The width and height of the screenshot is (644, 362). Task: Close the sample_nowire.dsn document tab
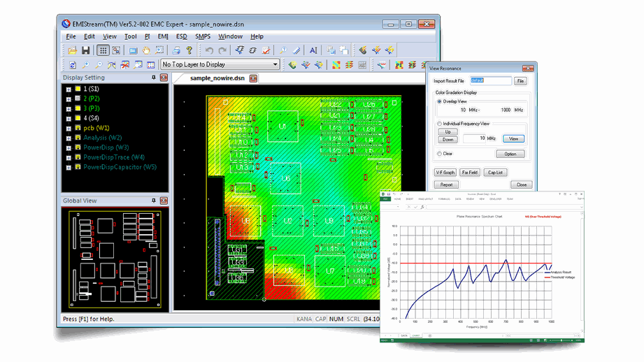click(x=253, y=78)
